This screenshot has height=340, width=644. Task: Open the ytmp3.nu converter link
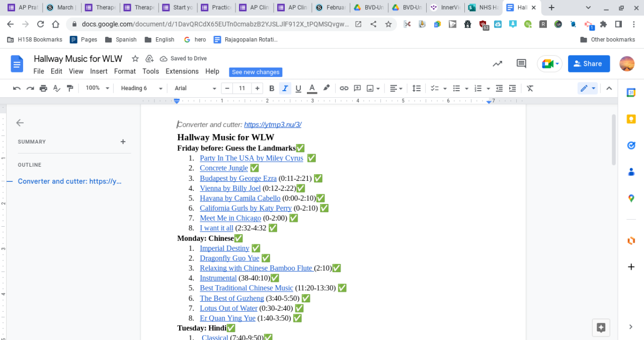coord(273,125)
